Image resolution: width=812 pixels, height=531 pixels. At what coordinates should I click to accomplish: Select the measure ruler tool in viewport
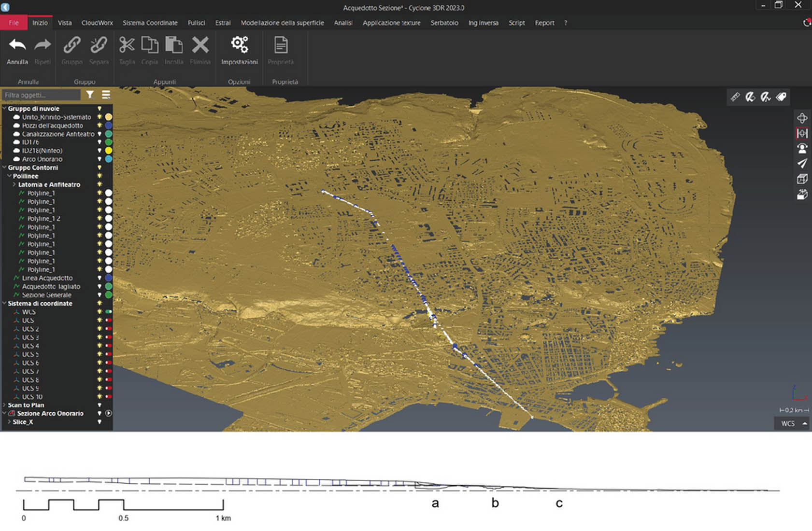(x=735, y=97)
